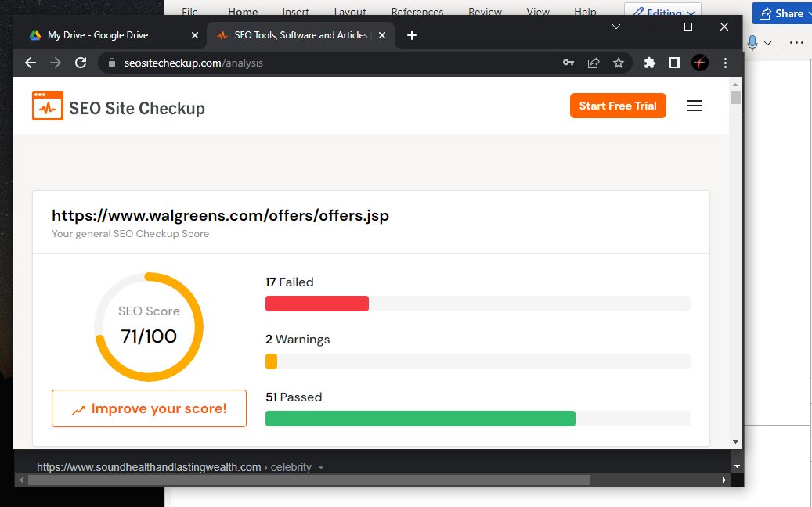The width and height of the screenshot is (812, 507).
Task: Open Chrome three-dot menu
Action: pos(725,63)
